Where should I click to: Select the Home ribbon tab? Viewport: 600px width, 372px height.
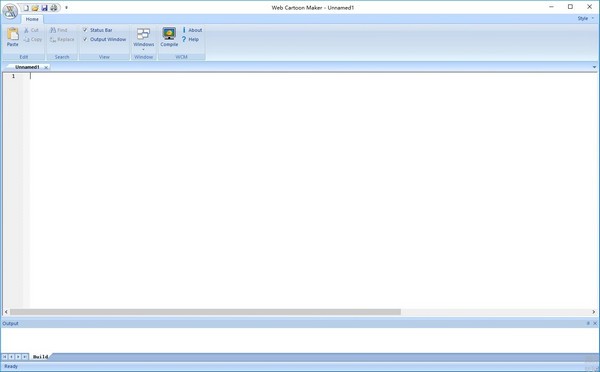[32, 19]
